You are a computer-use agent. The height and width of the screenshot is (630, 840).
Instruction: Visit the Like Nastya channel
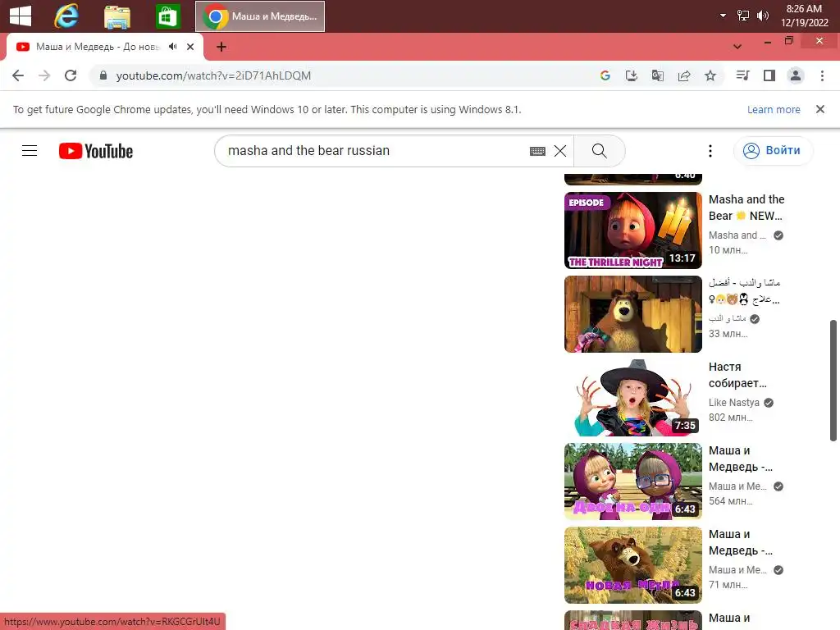(734, 402)
